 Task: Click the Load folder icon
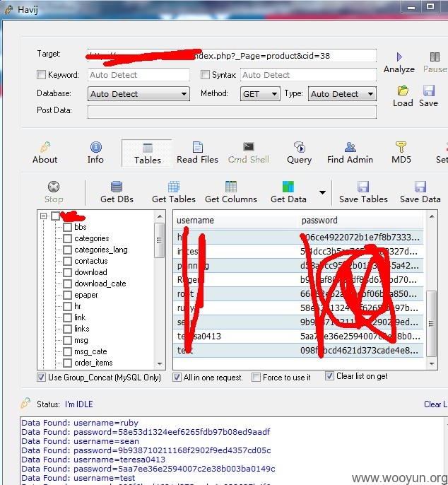click(403, 91)
